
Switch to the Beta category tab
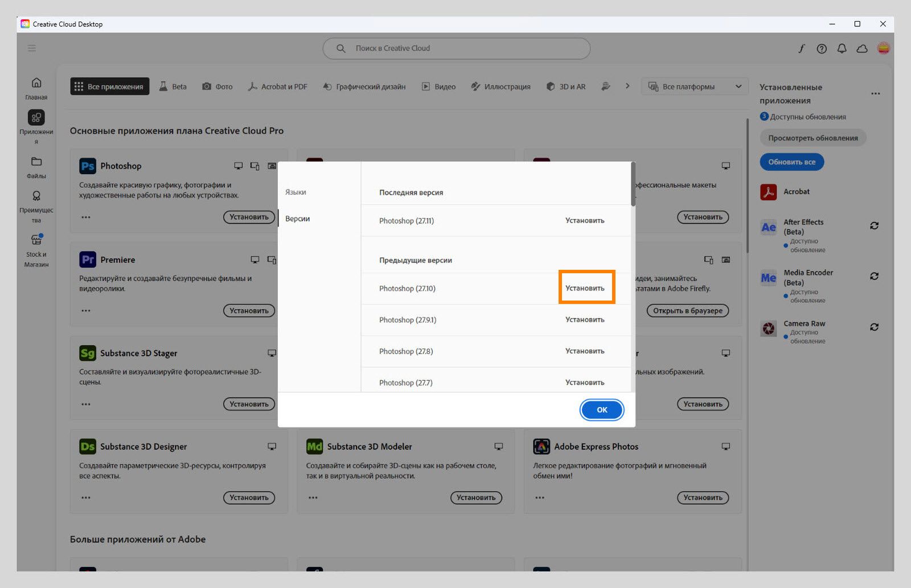173,87
